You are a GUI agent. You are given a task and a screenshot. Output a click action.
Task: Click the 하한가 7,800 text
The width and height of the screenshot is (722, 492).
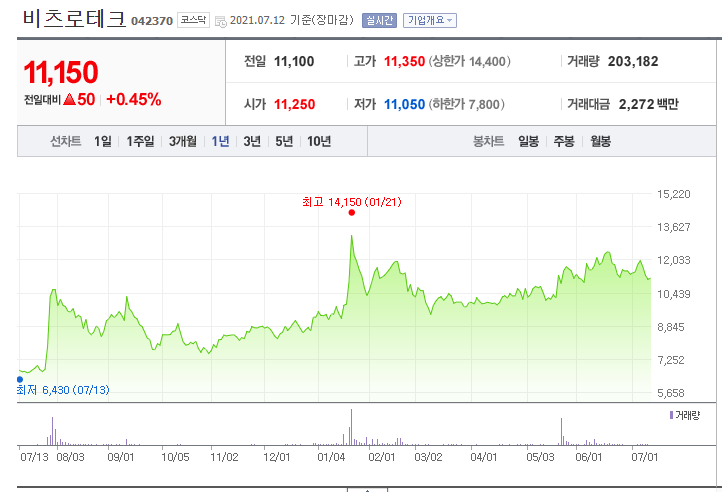[x=466, y=105]
